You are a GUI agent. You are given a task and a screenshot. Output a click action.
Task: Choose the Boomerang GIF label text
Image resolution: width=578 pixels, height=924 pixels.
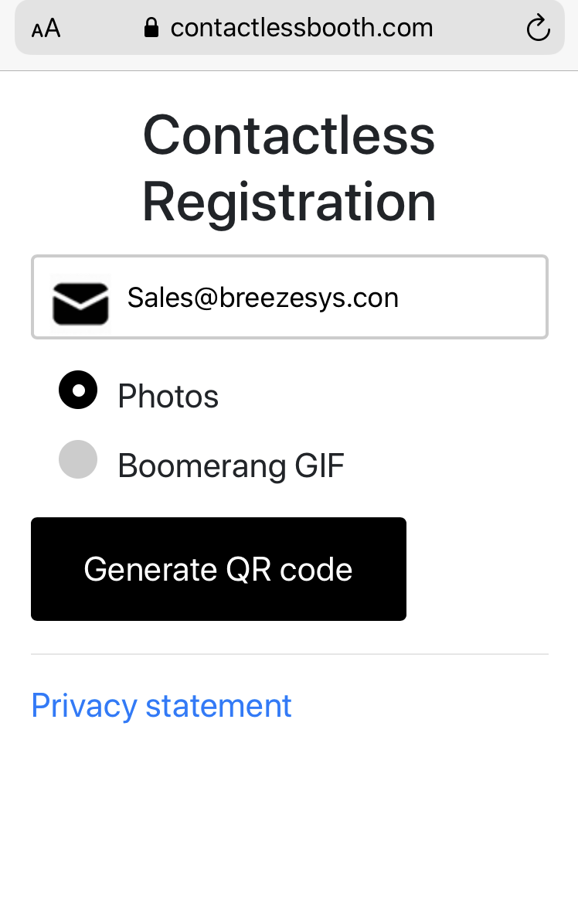coord(231,465)
